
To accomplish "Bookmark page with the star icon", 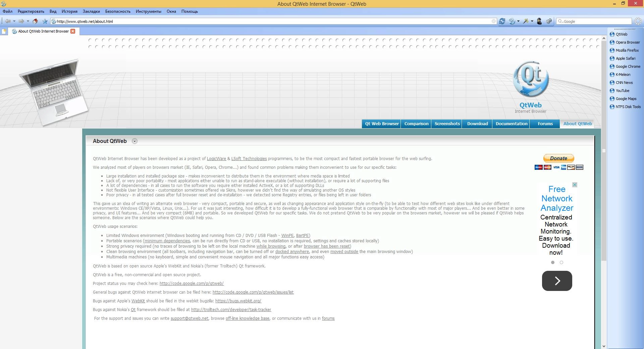I will click(x=45, y=21).
